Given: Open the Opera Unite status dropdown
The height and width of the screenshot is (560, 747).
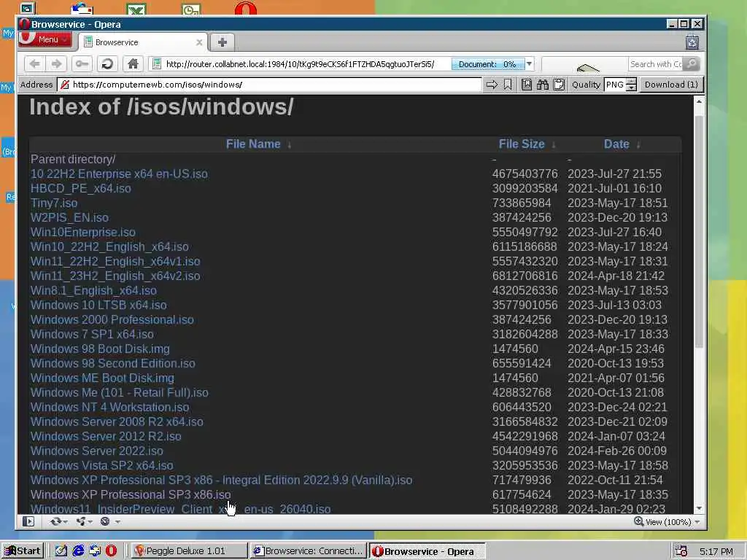Looking at the screenshot, I should coord(85,522).
